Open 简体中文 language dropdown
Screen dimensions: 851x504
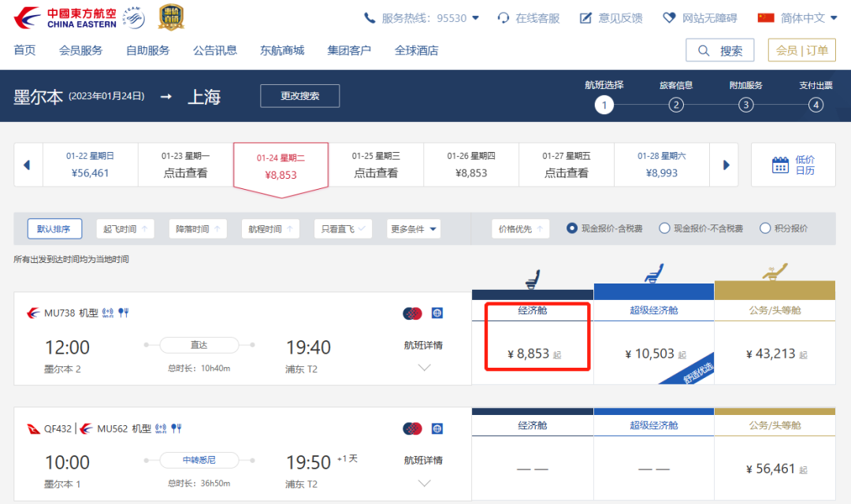pyautogui.click(x=834, y=18)
